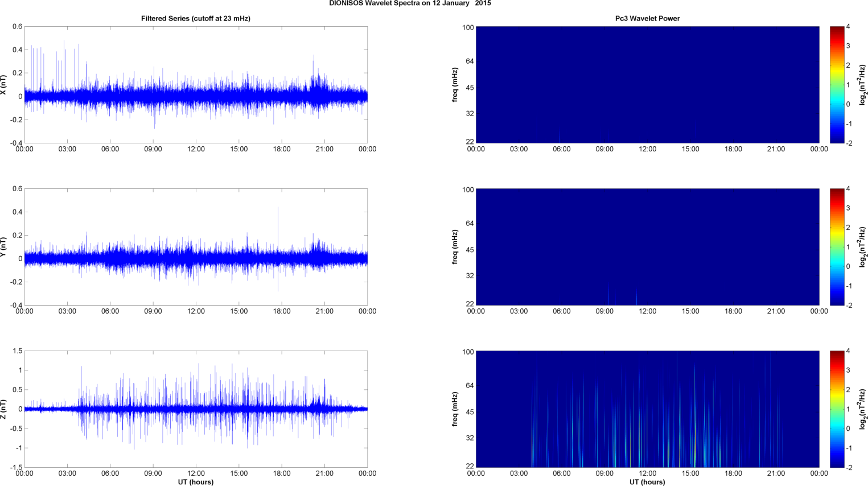Viewport: 868px width, 486px height.
Task: Click the bottom Pc3 wavelet power spectrogram
Action: coord(647,409)
